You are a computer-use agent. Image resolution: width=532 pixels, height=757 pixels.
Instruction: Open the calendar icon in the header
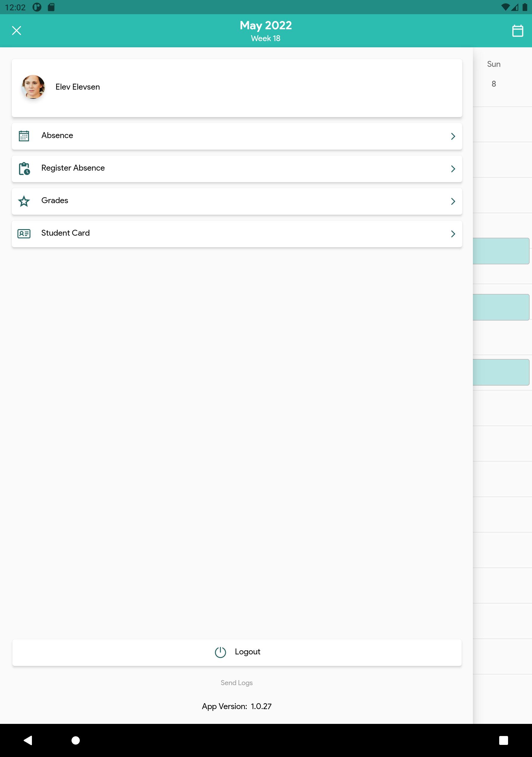(x=518, y=31)
